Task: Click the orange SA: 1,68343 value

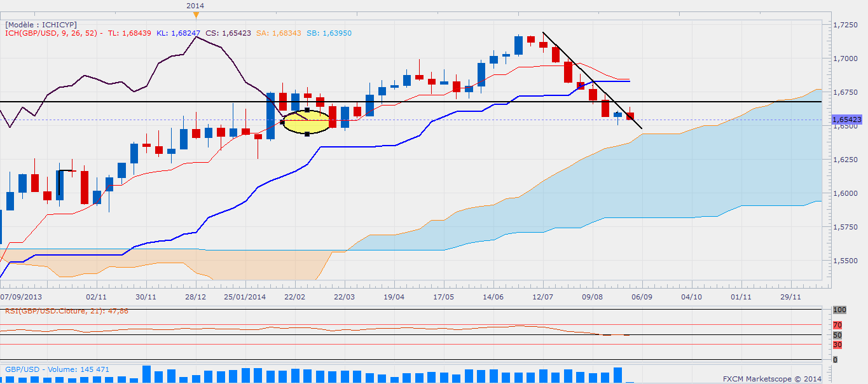Action: click(277, 32)
